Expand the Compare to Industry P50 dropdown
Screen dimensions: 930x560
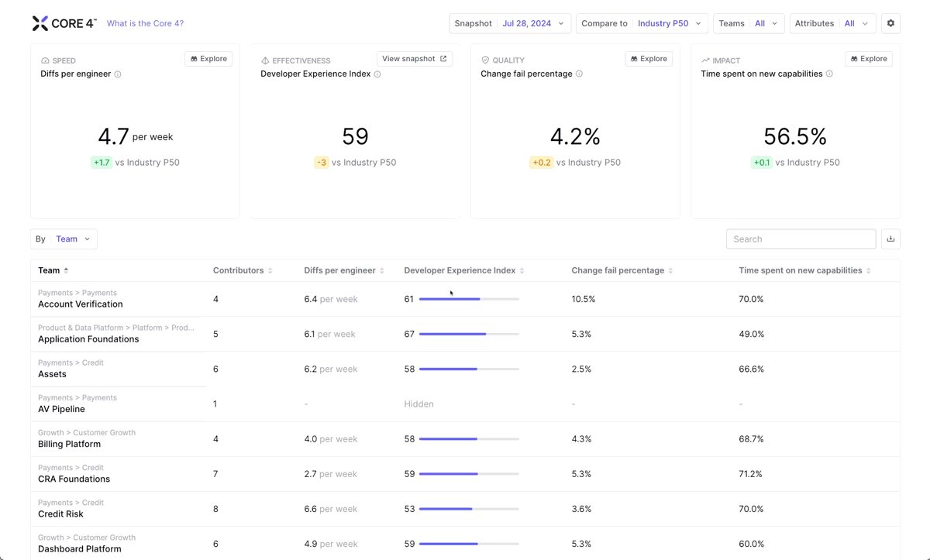tap(642, 23)
